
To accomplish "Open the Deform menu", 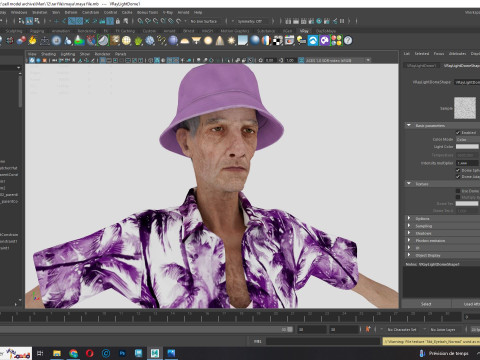I will (x=71, y=12).
